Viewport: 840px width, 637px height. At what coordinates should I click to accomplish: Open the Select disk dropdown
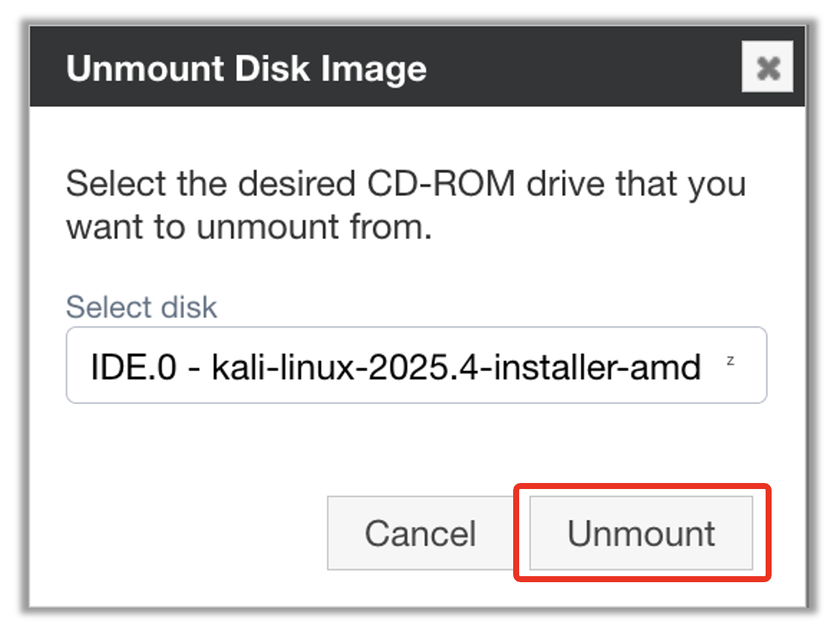tap(416, 365)
